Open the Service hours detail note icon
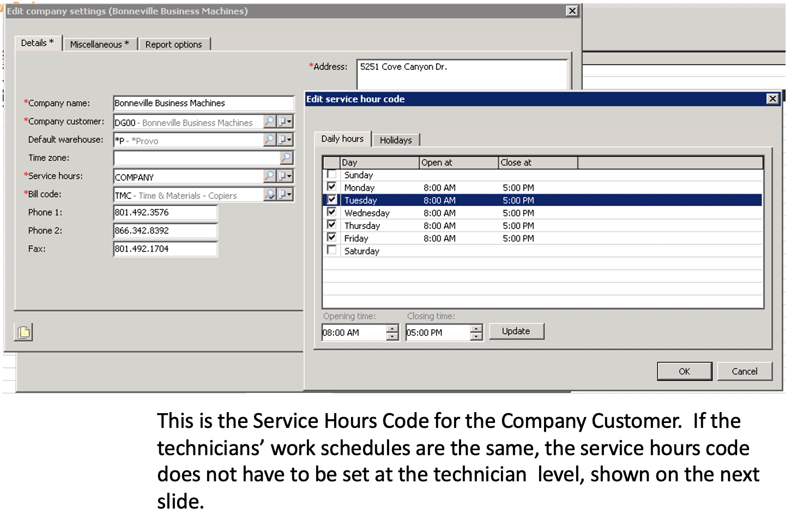 pyautogui.click(x=281, y=176)
